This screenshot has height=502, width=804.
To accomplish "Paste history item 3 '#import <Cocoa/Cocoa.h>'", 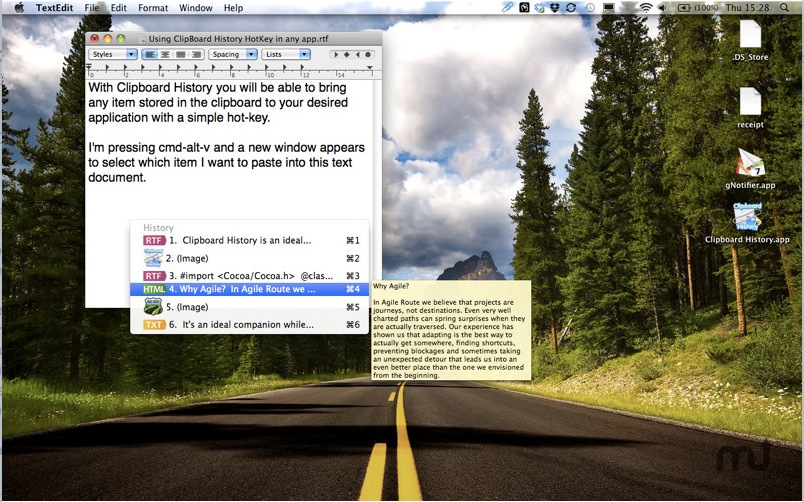I will [249, 276].
